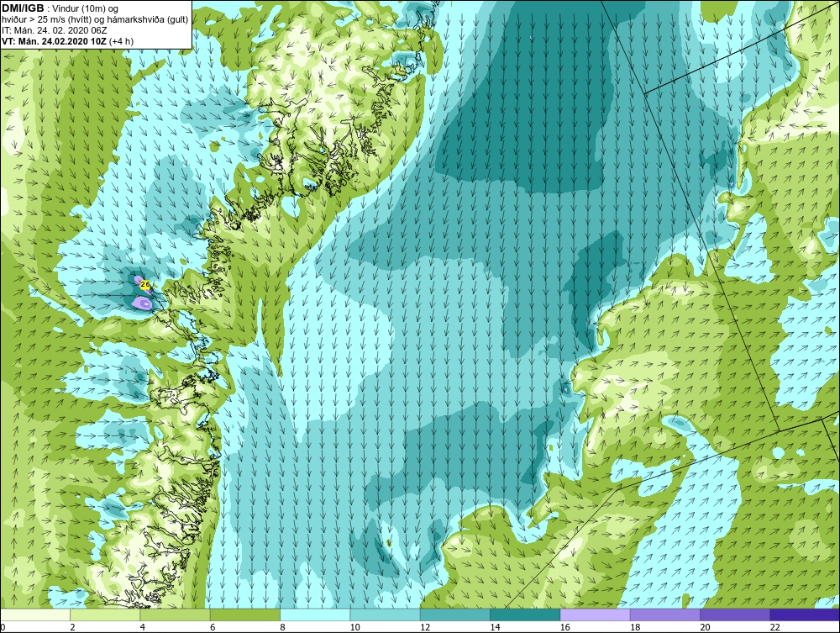Select the 2–4 m/s light green swatch
This screenshot has height=633, width=840.
coord(105,615)
